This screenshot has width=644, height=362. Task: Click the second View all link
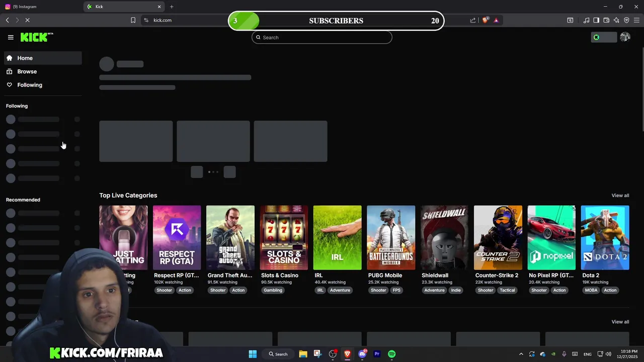pyautogui.click(x=620, y=322)
